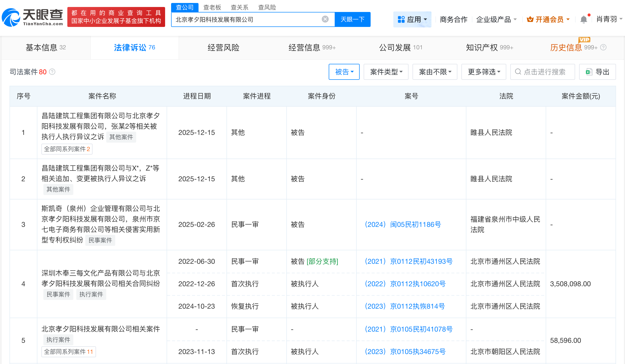625x364 pixels.
Task: Open notifications via the bell icon
Action: (584, 19)
